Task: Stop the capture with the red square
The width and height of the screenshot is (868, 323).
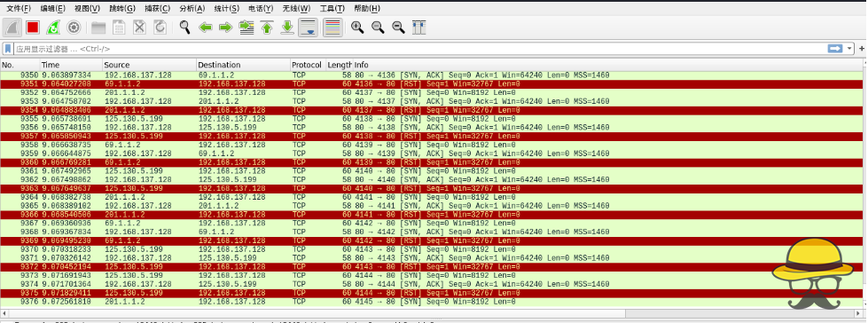Action: coord(33,28)
